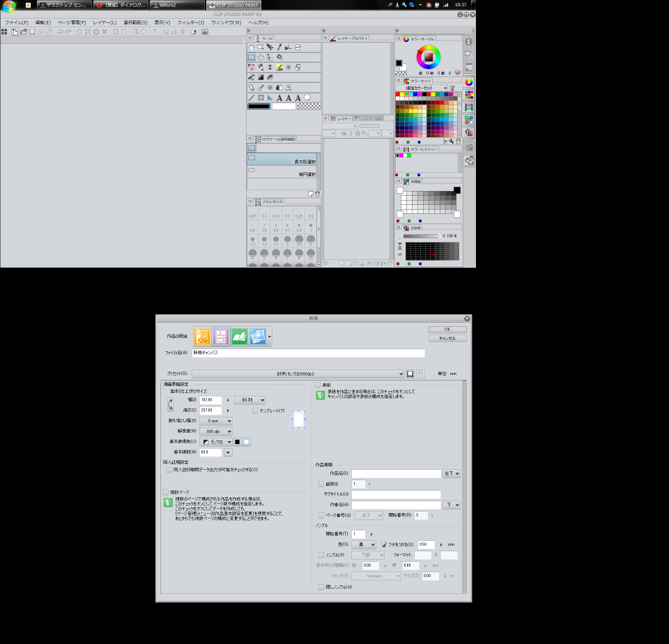Select the eyedropper tool in tool palette

click(279, 47)
